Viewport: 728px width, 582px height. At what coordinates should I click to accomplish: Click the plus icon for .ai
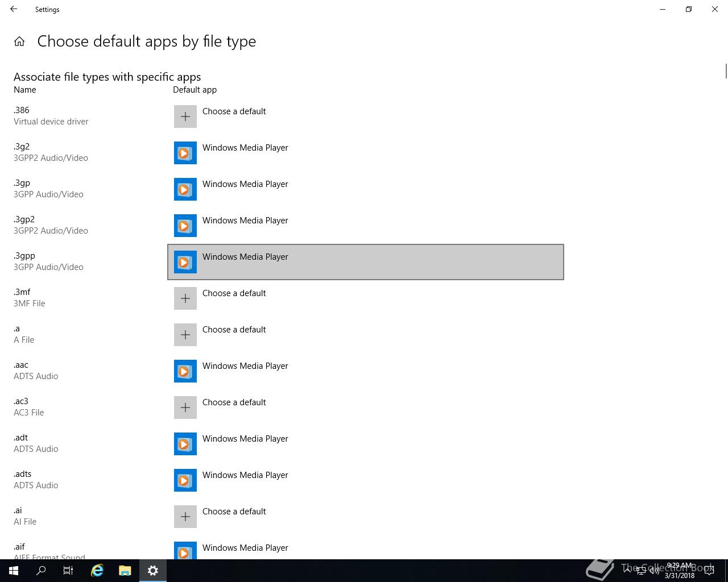[x=185, y=517]
